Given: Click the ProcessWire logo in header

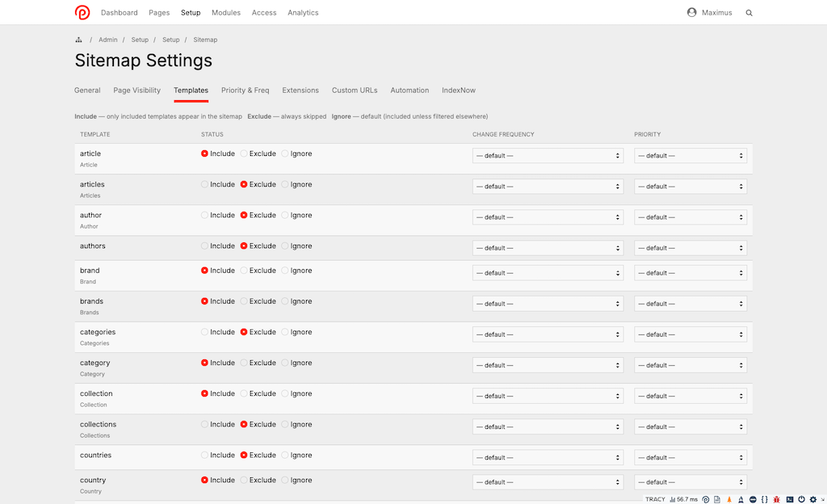Looking at the screenshot, I should [82, 12].
